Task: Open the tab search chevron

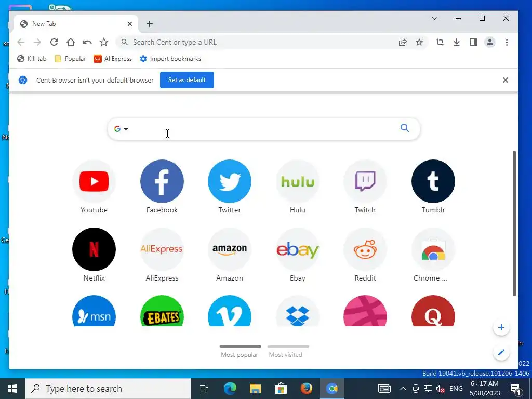Action: pyautogui.click(x=434, y=18)
